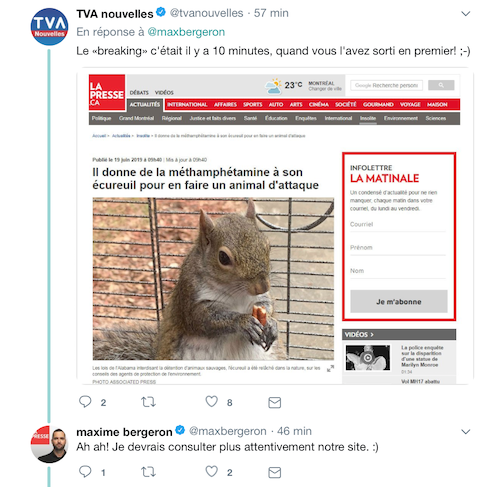Like maxime bergeron's tweet
Screen dimensions: 500x487
211,471
